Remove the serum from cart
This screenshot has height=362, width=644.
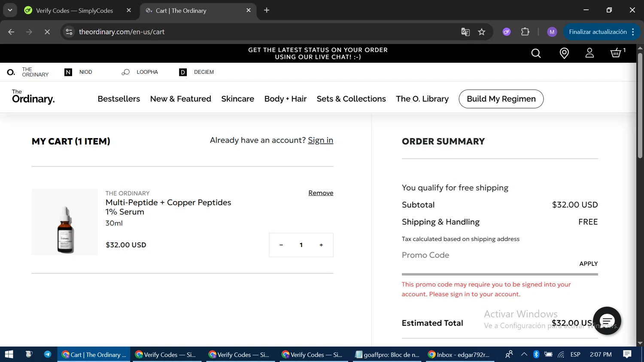pos(321,193)
